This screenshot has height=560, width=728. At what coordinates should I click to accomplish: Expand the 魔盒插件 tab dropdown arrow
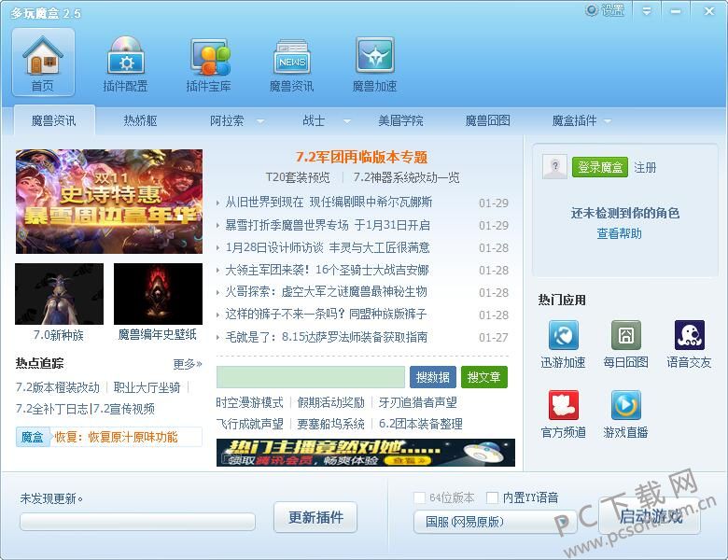tap(608, 121)
